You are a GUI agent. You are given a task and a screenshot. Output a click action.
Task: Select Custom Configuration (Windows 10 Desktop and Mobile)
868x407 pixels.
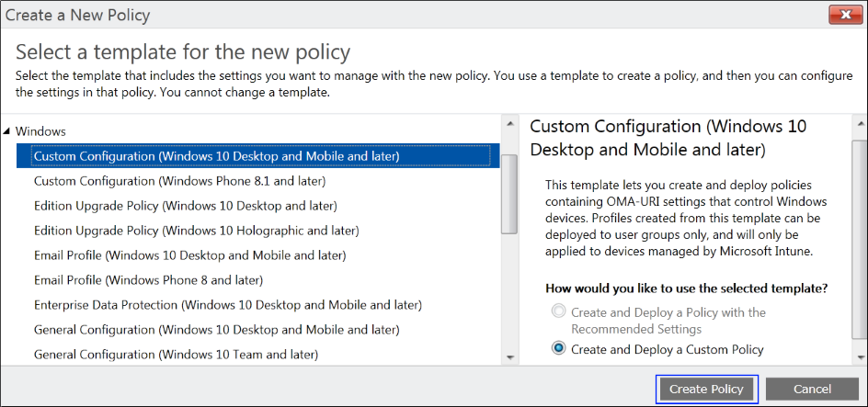coord(216,156)
